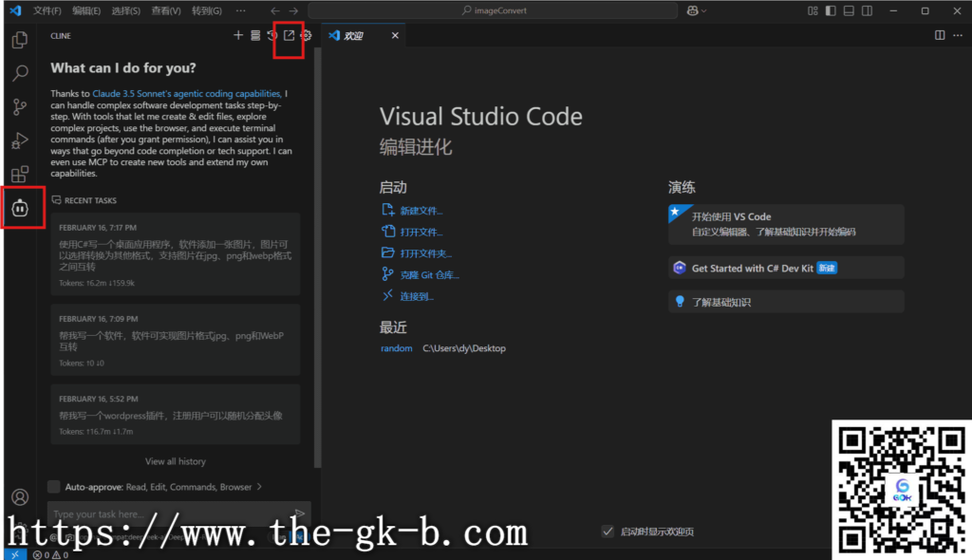Toggle the 启动时显示欢迎页 checkbox

[x=607, y=532]
